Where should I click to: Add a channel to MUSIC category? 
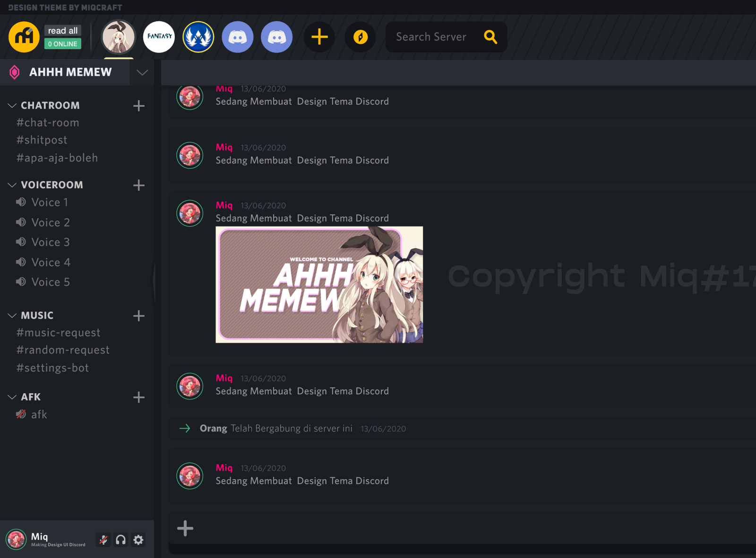click(x=138, y=316)
